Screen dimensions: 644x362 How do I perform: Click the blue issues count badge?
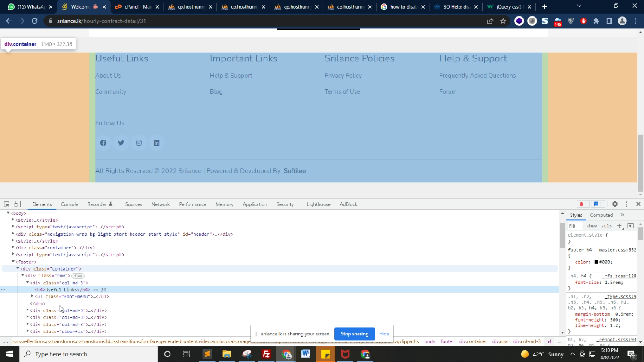click(x=598, y=204)
